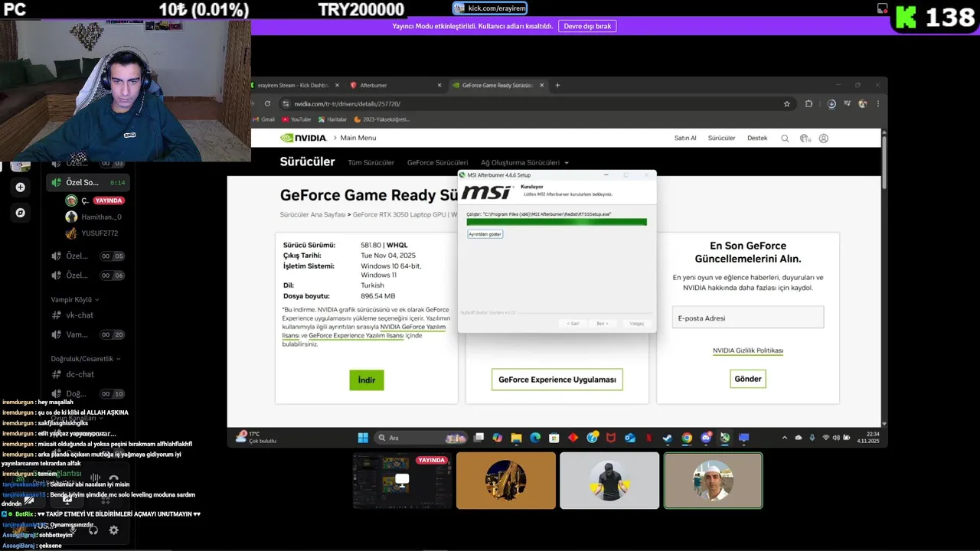Click the streaming YAYINDA screen thumbnail
The height and width of the screenshot is (551, 980).
coord(402,481)
